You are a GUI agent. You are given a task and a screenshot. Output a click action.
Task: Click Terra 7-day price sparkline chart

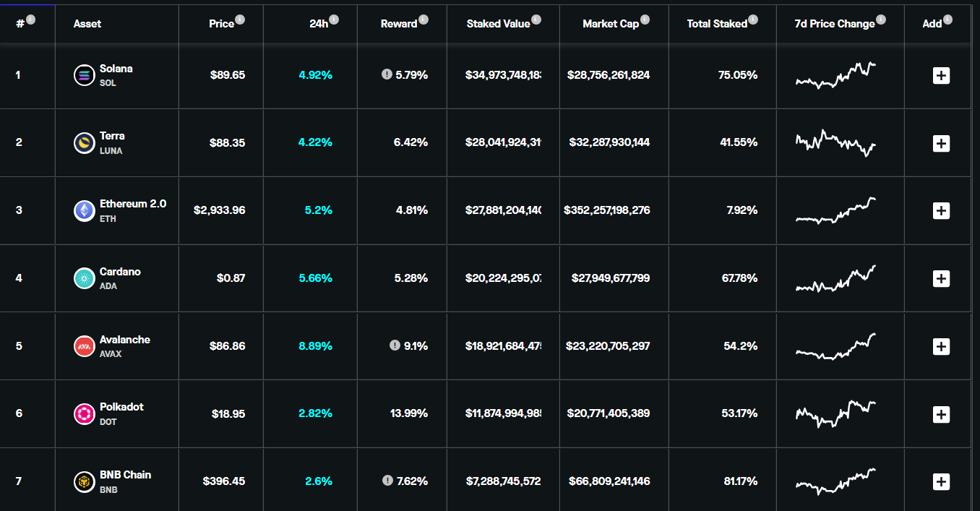836,143
